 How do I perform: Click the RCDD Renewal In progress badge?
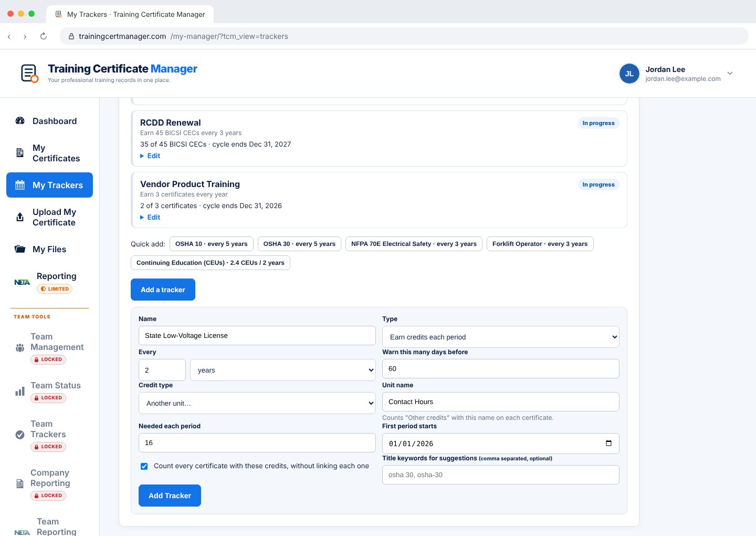(598, 123)
